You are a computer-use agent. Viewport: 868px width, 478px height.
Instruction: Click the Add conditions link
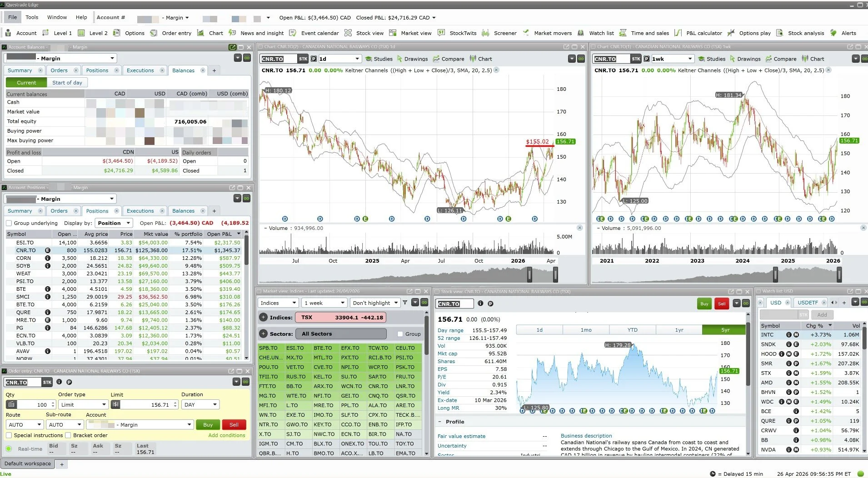(x=226, y=435)
